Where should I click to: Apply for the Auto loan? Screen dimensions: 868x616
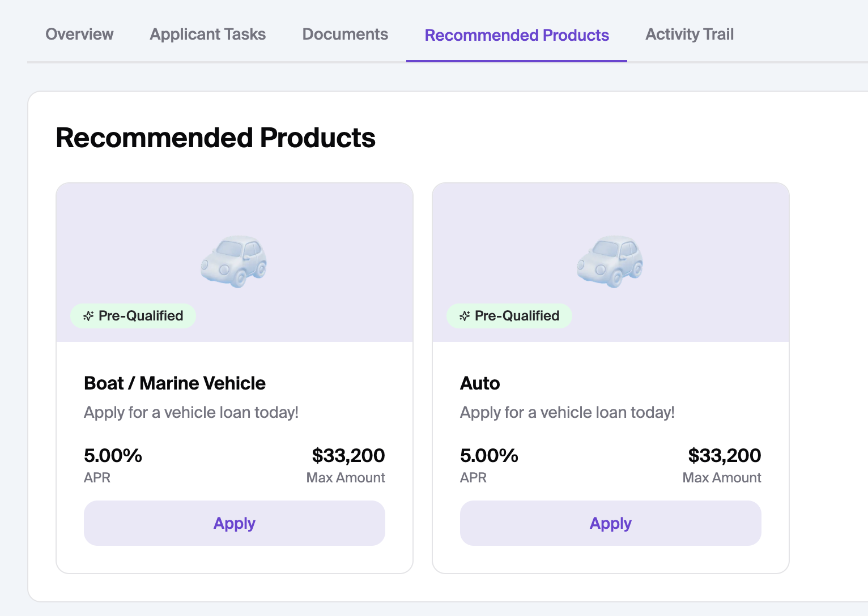pos(611,523)
